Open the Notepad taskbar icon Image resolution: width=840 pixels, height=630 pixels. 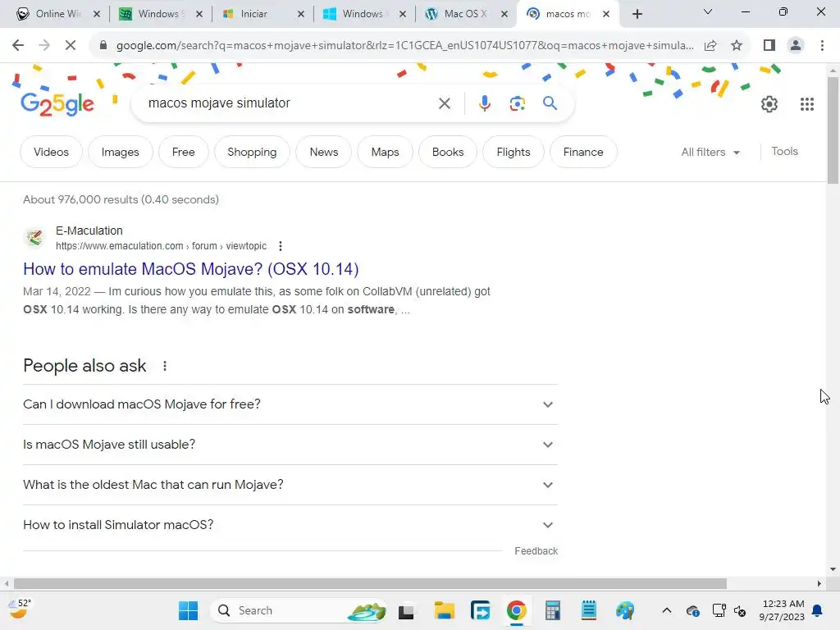[x=588, y=610]
